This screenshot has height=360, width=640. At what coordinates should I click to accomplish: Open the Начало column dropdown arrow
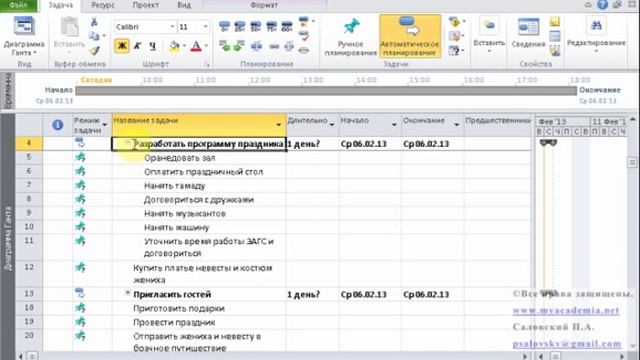[x=394, y=124]
